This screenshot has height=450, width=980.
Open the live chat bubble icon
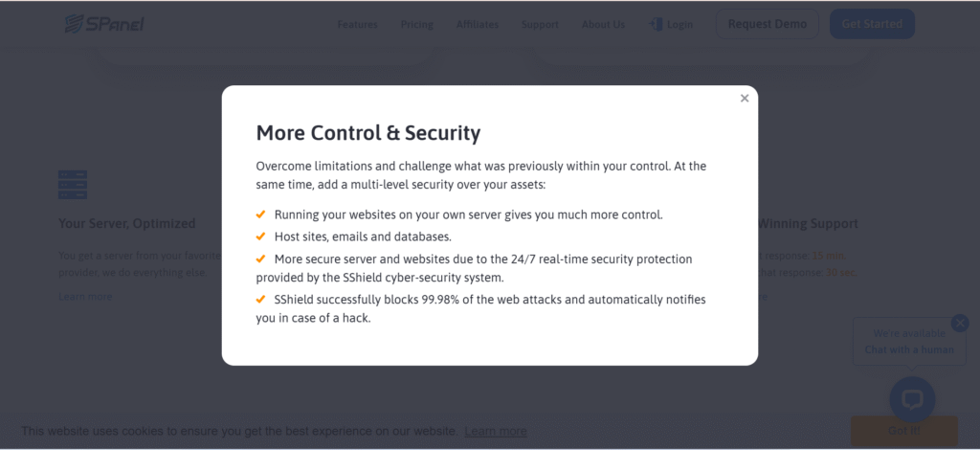coord(911,399)
